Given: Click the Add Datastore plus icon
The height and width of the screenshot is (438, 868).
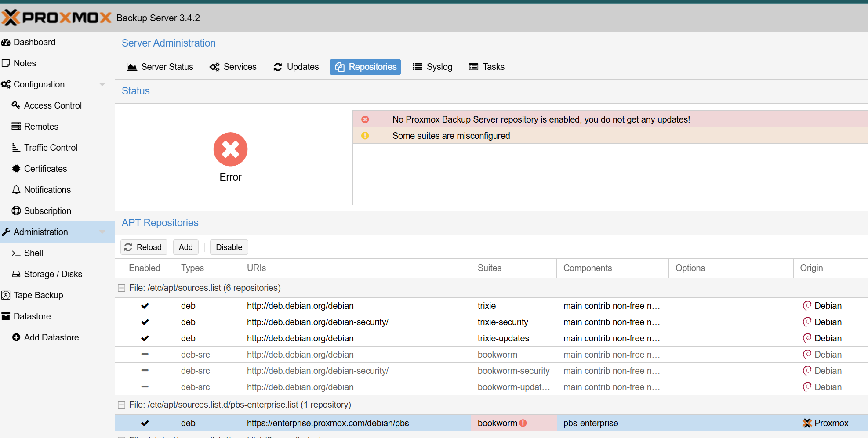Looking at the screenshot, I should pyautogui.click(x=16, y=337).
